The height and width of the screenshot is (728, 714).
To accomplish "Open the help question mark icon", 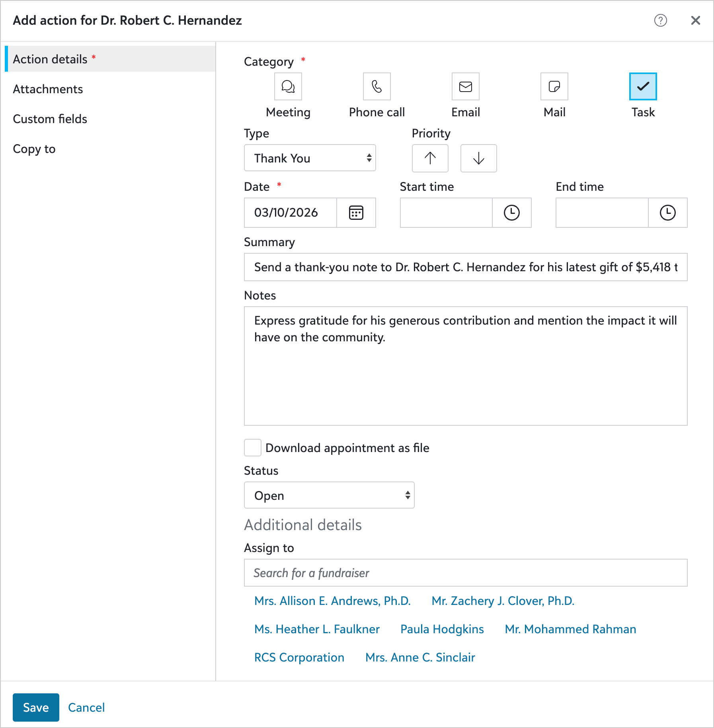I will (660, 20).
